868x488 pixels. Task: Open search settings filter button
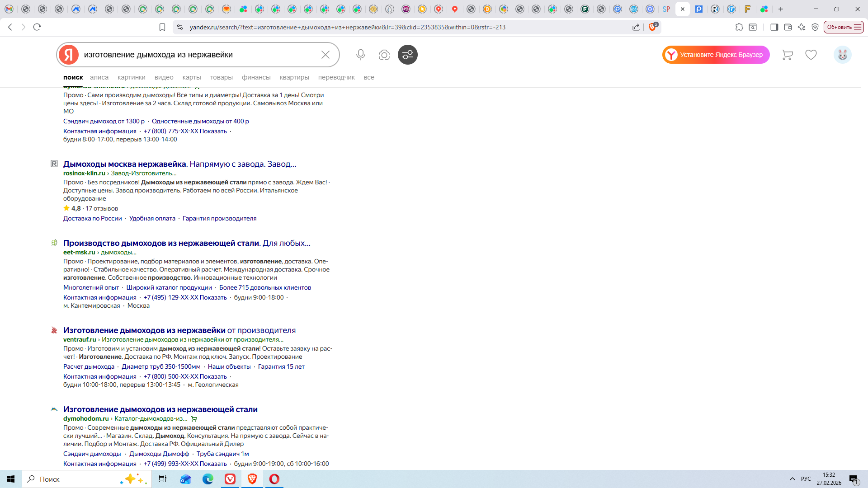pos(407,55)
